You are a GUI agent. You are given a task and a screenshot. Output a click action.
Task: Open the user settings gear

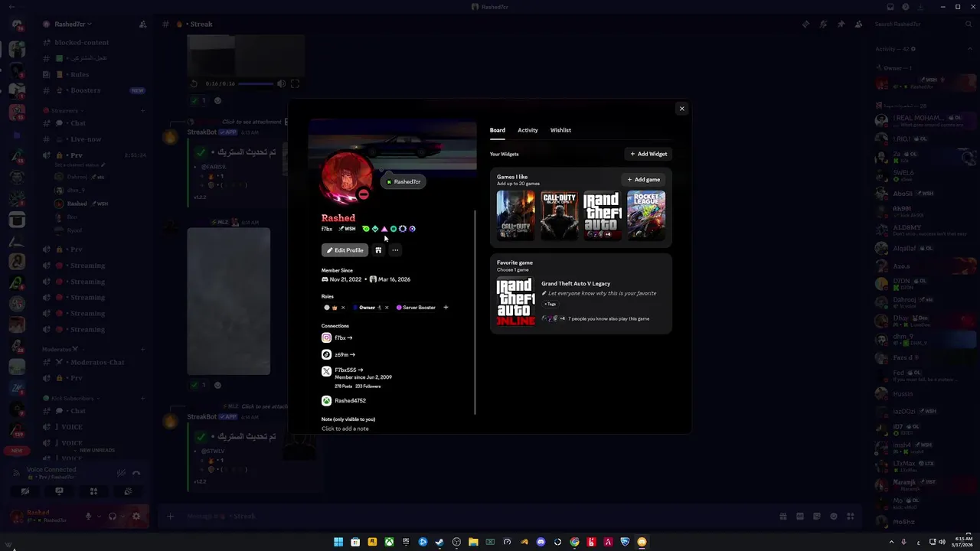pyautogui.click(x=136, y=517)
